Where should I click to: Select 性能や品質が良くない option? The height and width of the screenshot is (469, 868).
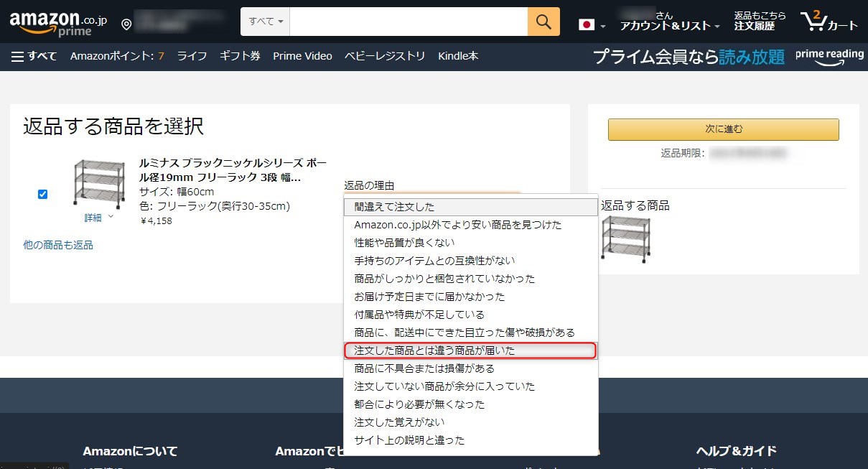coord(471,243)
